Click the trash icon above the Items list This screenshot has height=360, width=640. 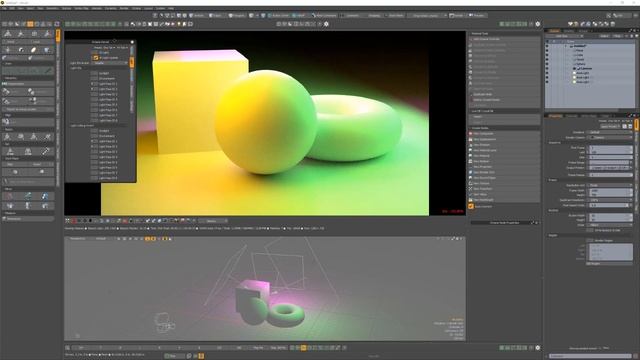pos(613,24)
